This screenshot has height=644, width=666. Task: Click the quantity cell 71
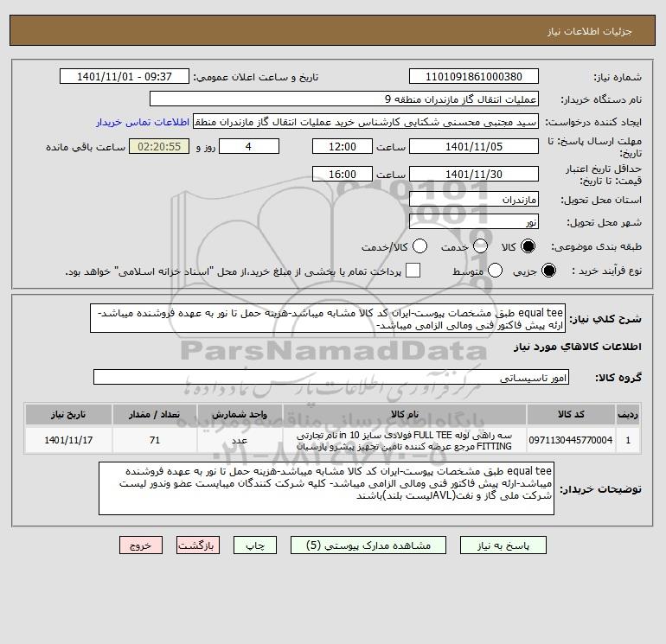(155, 441)
